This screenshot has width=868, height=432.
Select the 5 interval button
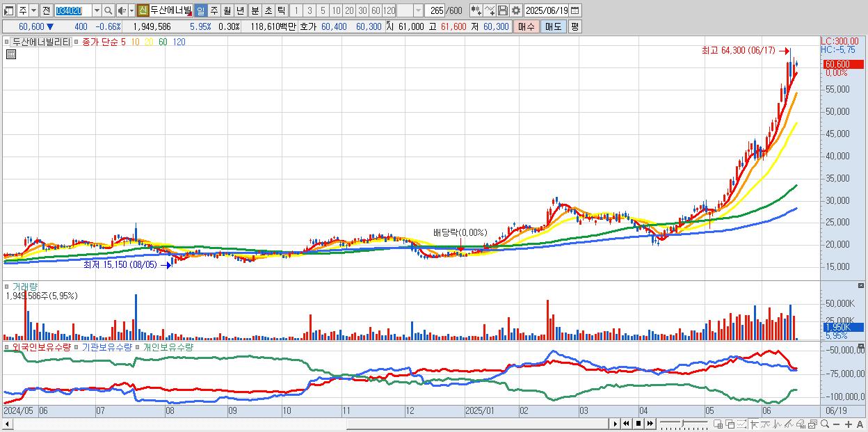[x=323, y=10]
